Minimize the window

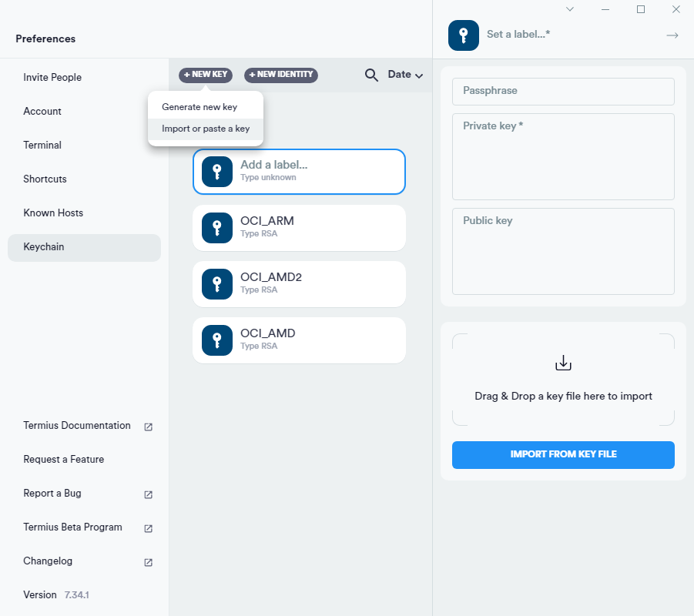pos(605,9)
